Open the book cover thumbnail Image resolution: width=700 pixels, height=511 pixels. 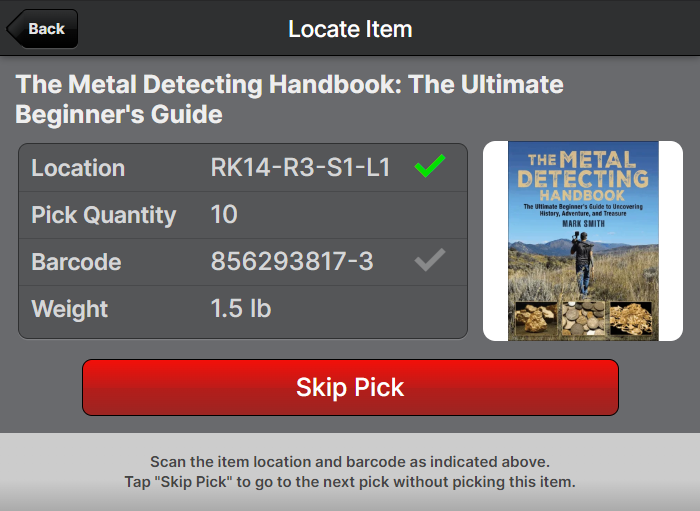583,241
